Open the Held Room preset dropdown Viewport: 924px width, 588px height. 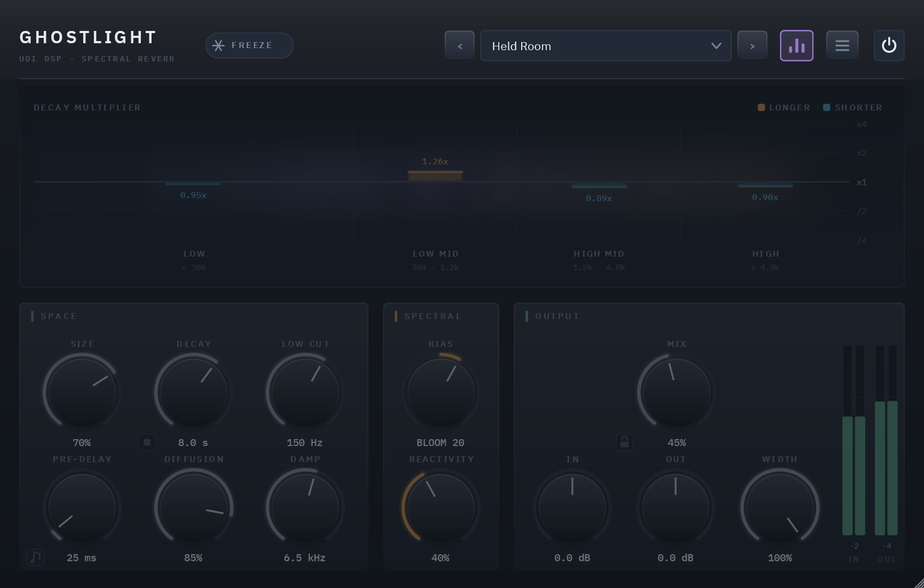tap(606, 46)
